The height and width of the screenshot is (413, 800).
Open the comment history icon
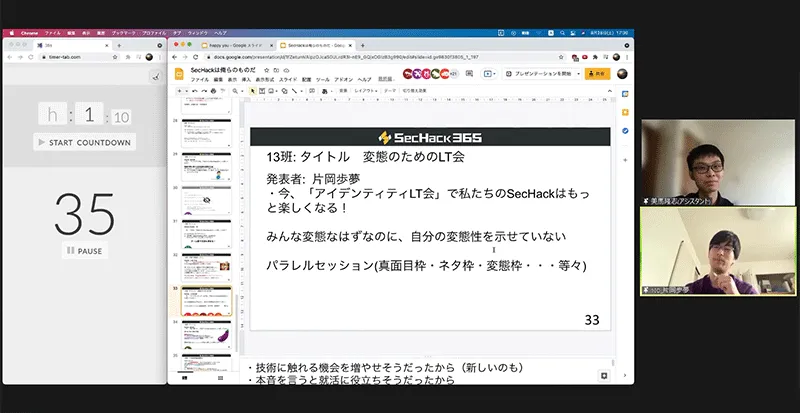pyautogui.click(x=469, y=74)
